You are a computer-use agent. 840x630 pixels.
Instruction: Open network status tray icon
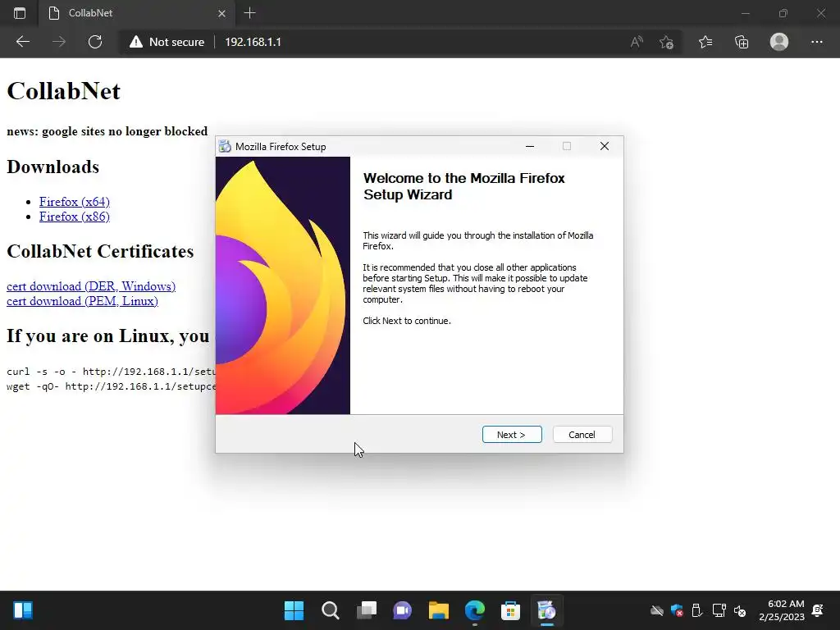pyautogui.click(x=719, y=610)
